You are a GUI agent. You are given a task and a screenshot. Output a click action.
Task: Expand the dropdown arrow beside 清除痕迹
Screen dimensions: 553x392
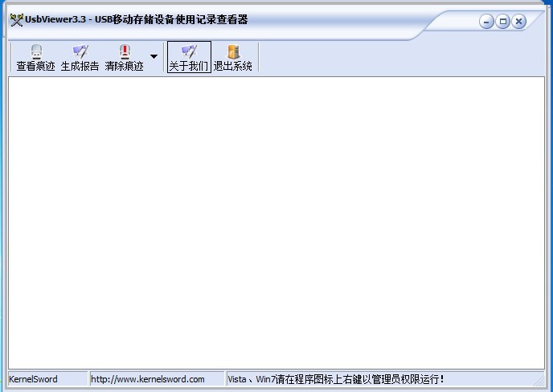(x=154, y=57)
